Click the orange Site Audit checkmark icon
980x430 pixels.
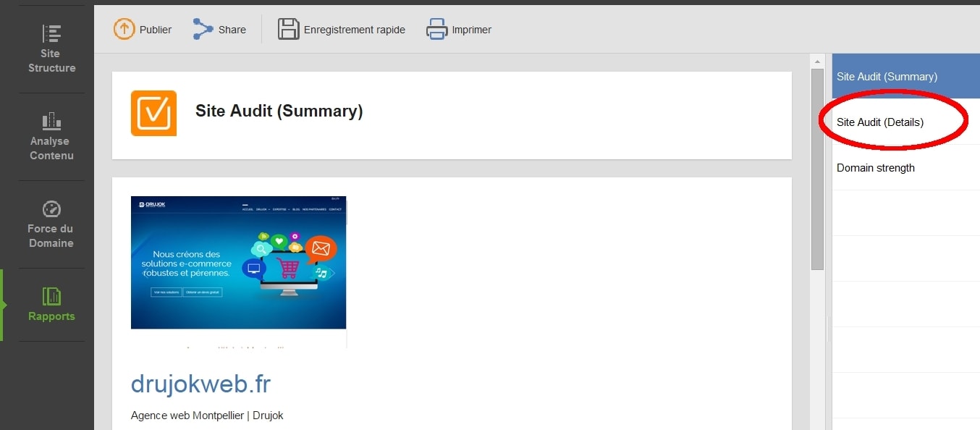(x=153, y=113)
